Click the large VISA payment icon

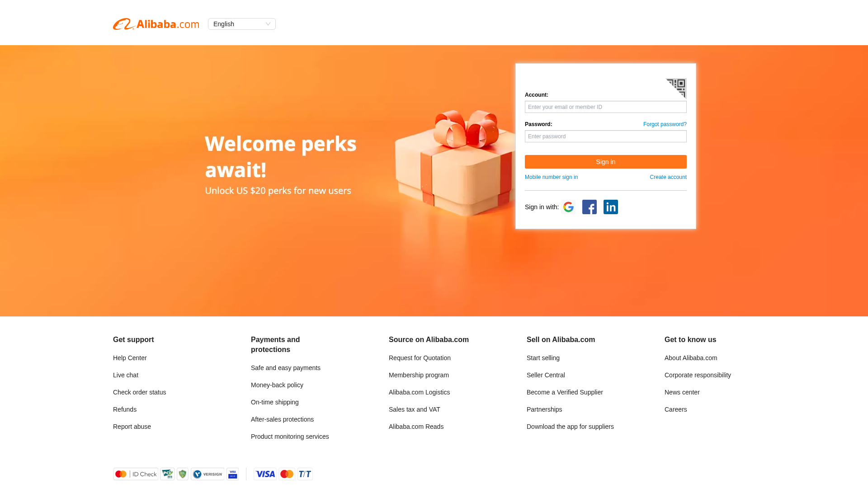coord(265,474)
